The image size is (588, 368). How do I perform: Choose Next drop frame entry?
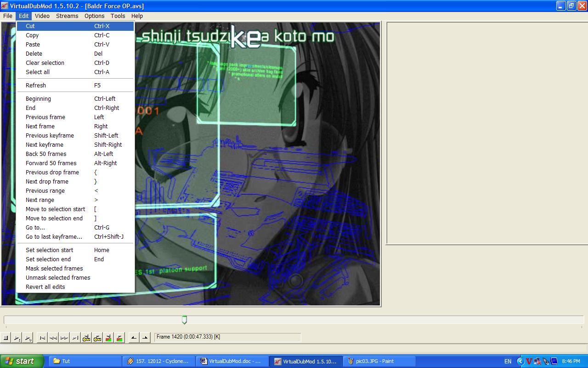75,182
